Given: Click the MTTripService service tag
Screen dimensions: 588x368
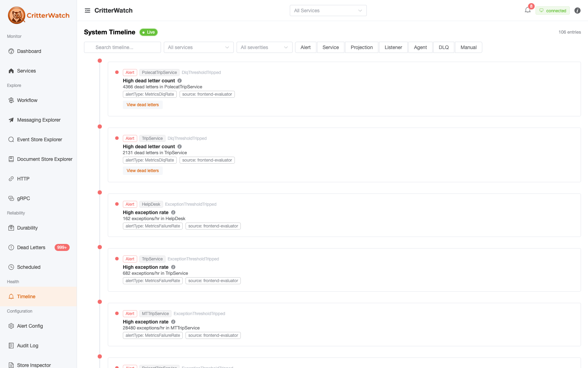Looking at the screenshot, I should (x=155, y=314).
